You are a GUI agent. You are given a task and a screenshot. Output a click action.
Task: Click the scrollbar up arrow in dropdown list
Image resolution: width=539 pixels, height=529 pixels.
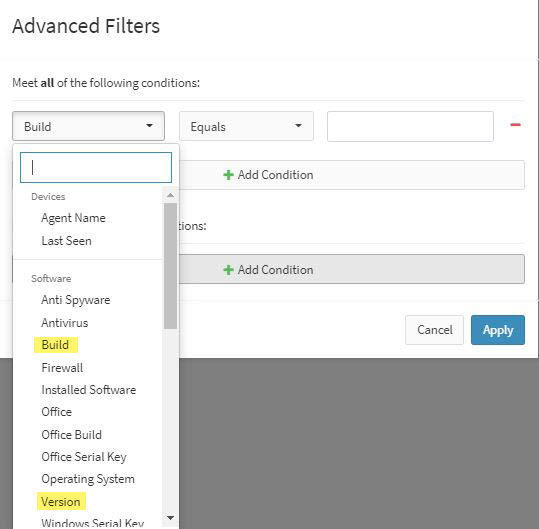170,196
